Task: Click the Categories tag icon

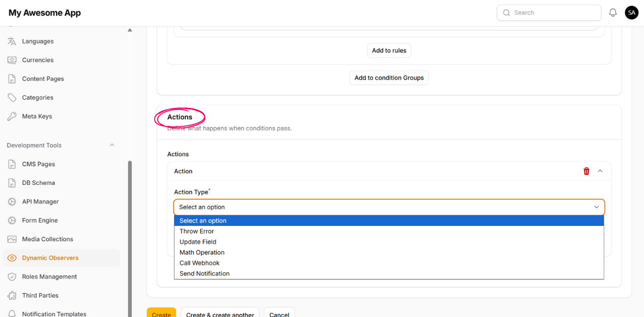Action: click(12, 98)
